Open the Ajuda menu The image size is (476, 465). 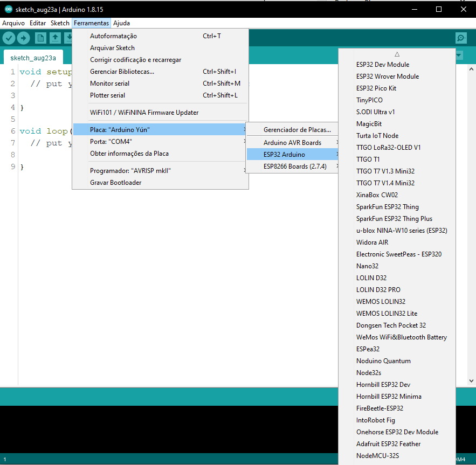(x=121, y=23)
